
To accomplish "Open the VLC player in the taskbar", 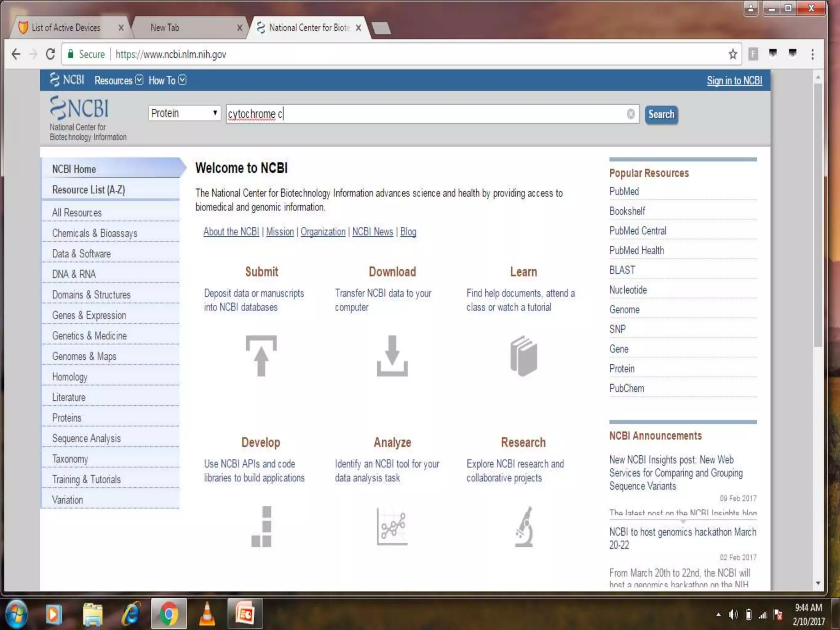I will coord(207,614).
